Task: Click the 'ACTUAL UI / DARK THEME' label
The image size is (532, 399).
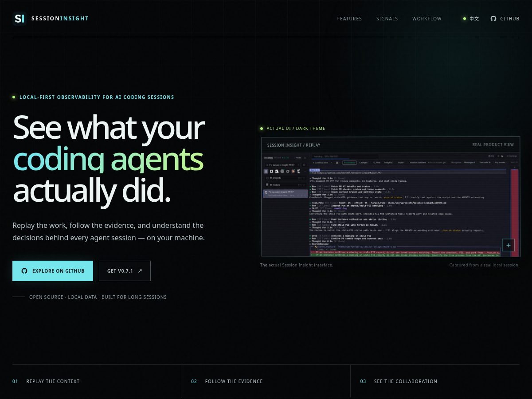Action: 296,129
